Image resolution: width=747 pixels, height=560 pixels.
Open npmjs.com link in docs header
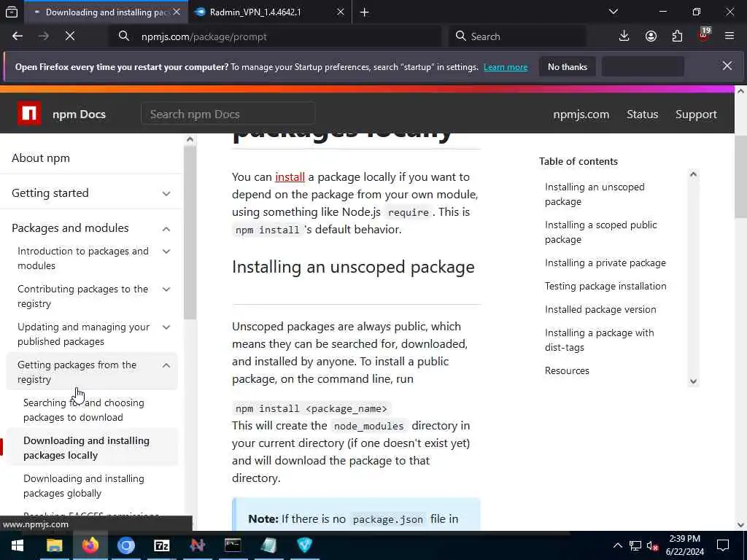pos(581,114)
